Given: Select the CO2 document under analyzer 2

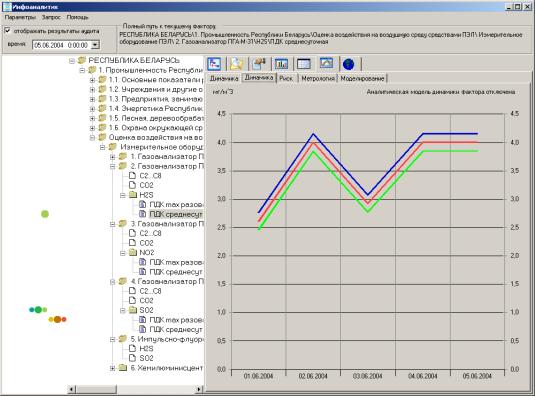Looking at the screenshot, I should (x=146, y=185).
